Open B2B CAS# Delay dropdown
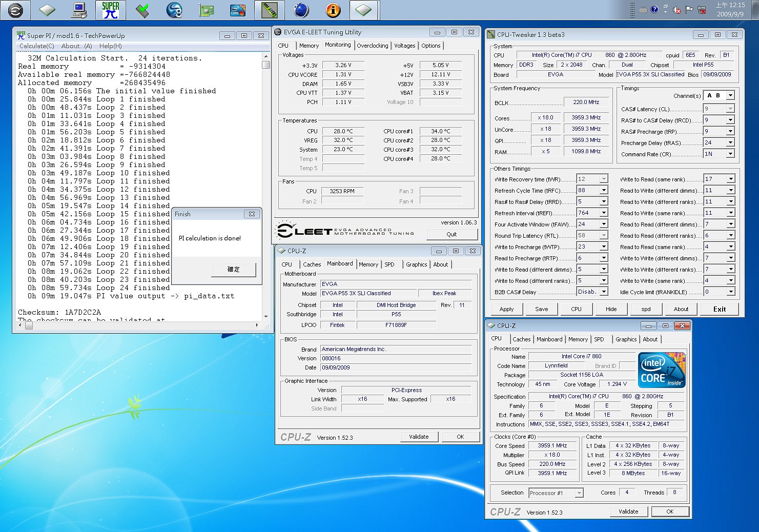Viewport: 759px width, 532px height. (x=604, y=292)
